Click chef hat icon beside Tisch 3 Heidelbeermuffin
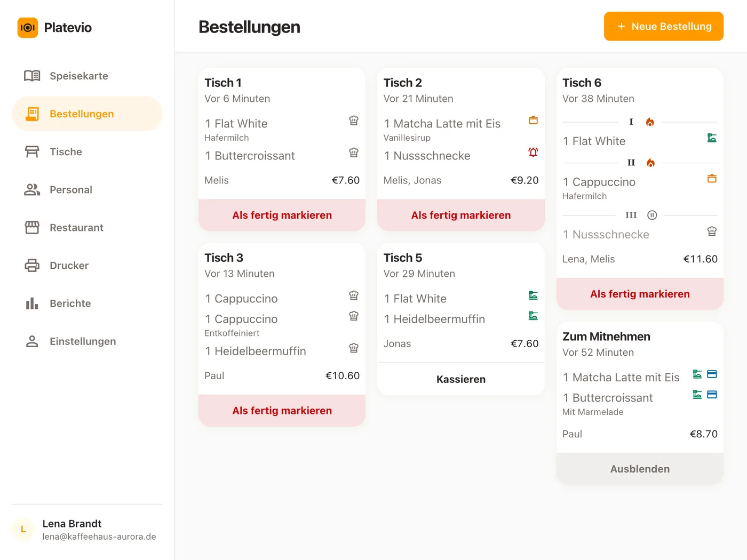 [354, 348]
